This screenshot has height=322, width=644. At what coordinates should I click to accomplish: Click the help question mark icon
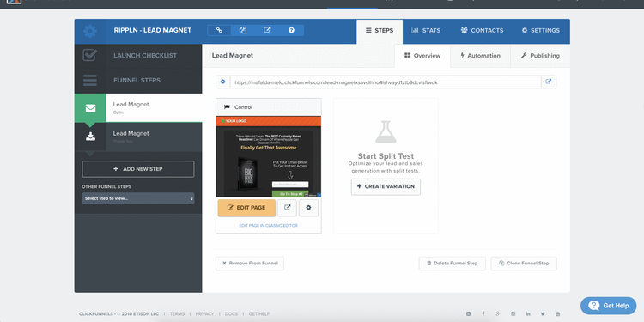pos(291,30)
